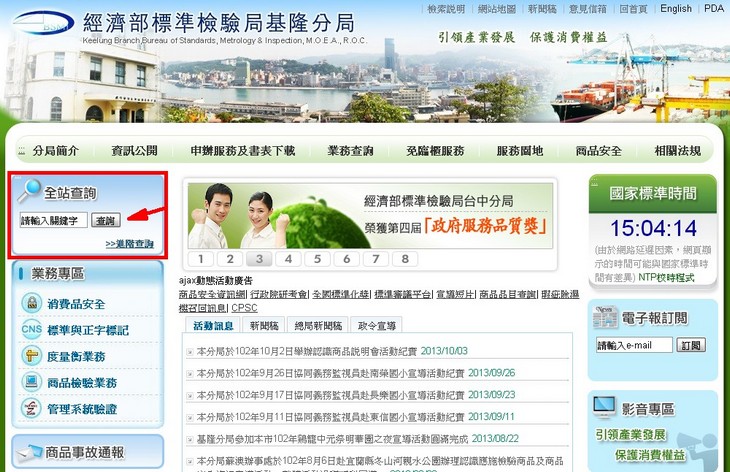Viewport: 730px width, 472px height.
Task: Click the icon beside 度量衡業務
Action: coord(32,356)
